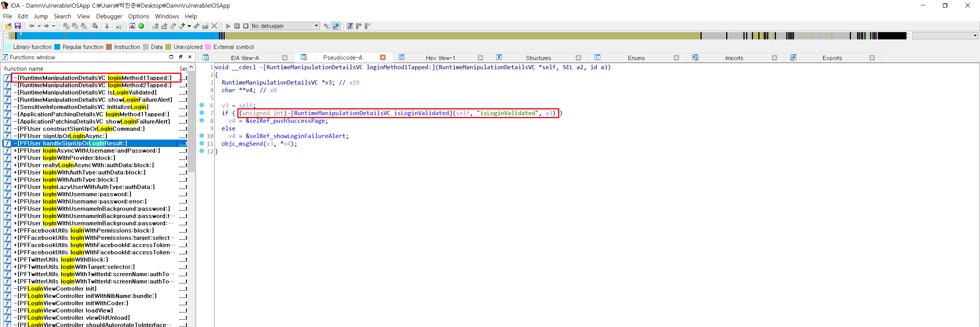Switch to the Hex View-1 tab
This screenshot has height=327, width=980.
tap(440, 58)
